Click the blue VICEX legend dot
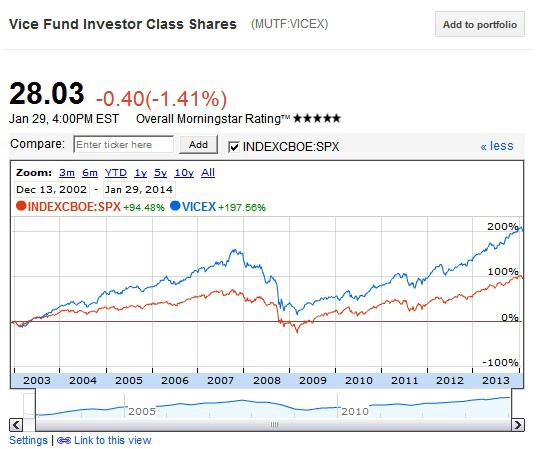539x449 pixels. tap(175, 206)
